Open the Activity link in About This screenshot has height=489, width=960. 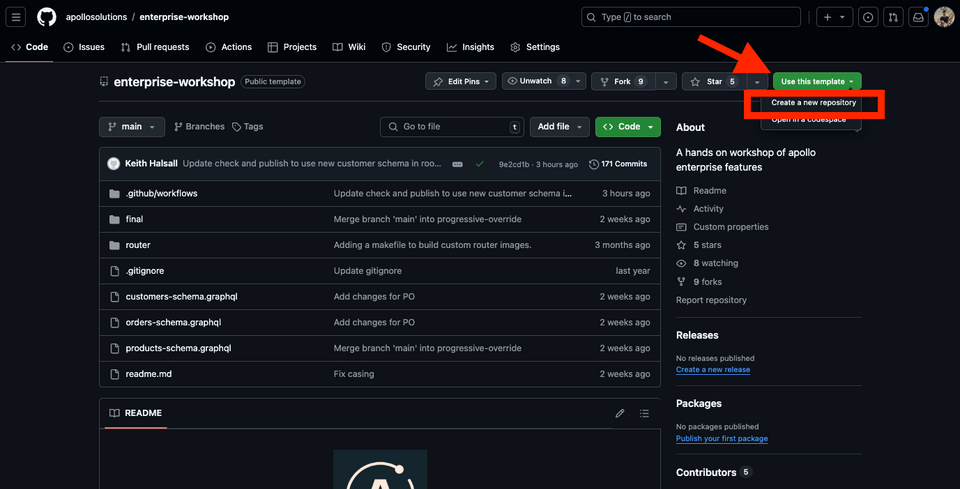[700, 209]
